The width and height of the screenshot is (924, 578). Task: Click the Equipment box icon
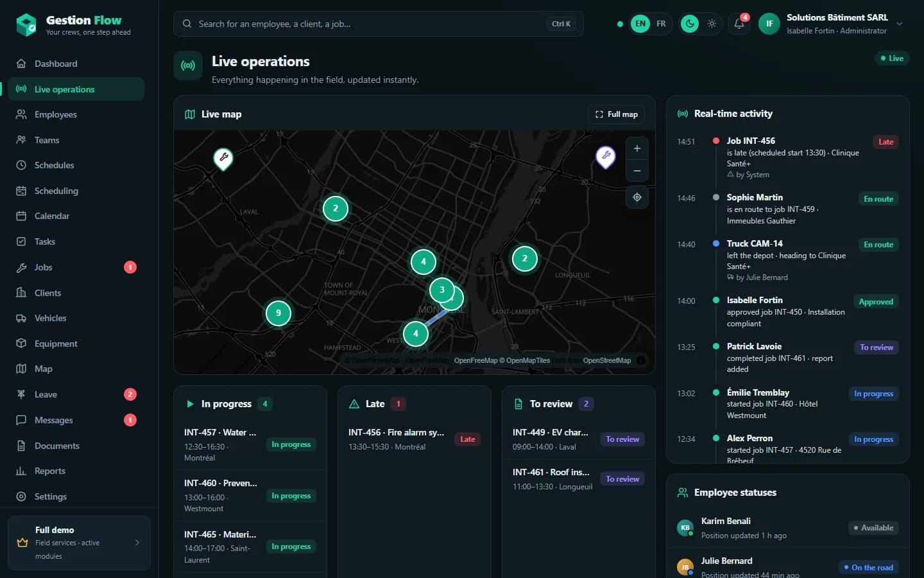(x=21, y=344)
